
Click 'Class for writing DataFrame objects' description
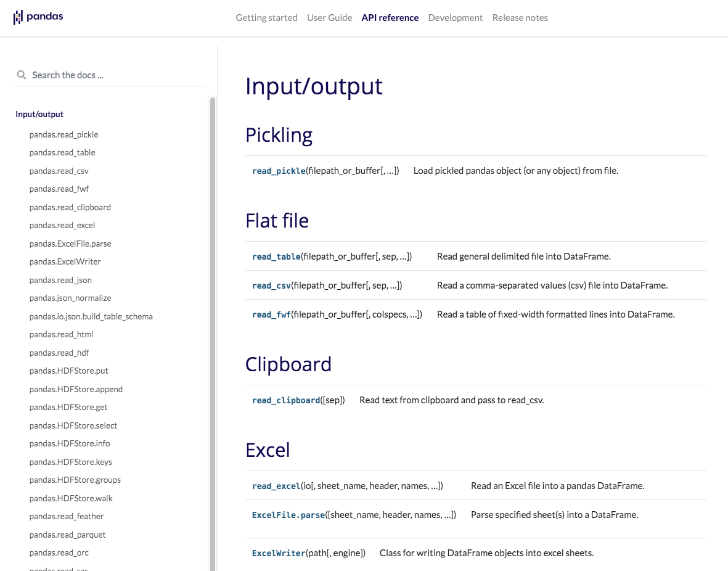coord(486,553)
